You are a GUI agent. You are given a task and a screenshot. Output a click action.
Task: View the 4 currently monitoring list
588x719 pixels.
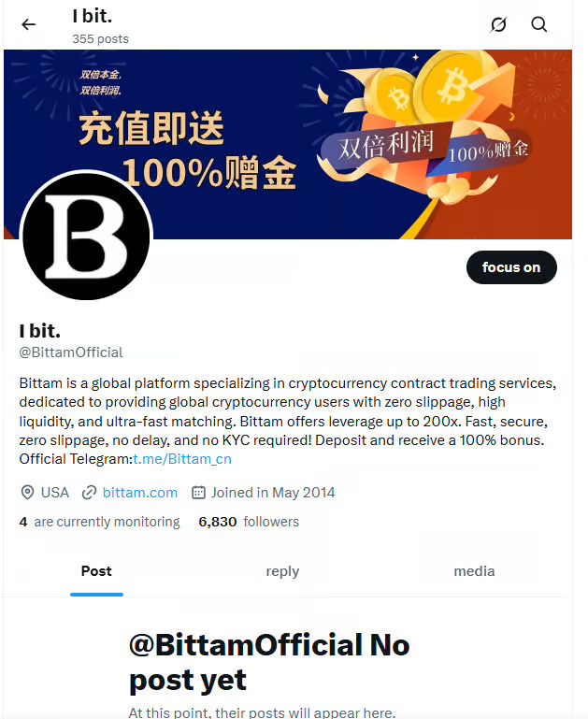pos(99,522)
